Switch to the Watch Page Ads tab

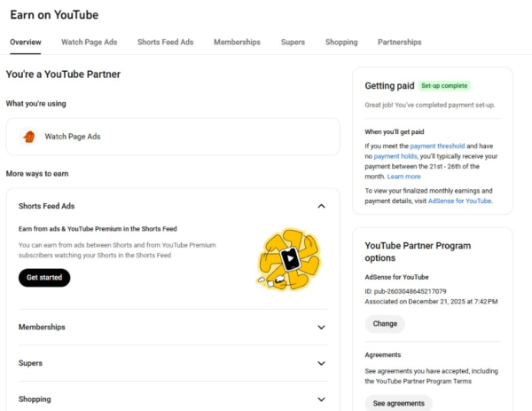tap(90, 42)
